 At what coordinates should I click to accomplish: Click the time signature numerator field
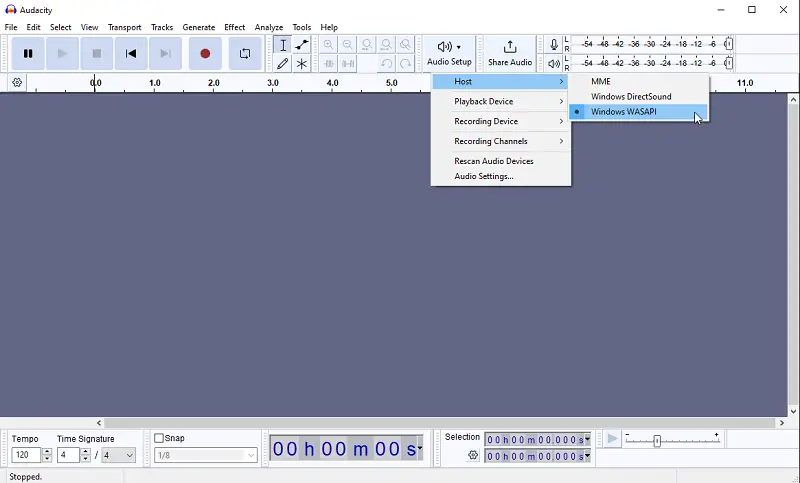point(68,455)
